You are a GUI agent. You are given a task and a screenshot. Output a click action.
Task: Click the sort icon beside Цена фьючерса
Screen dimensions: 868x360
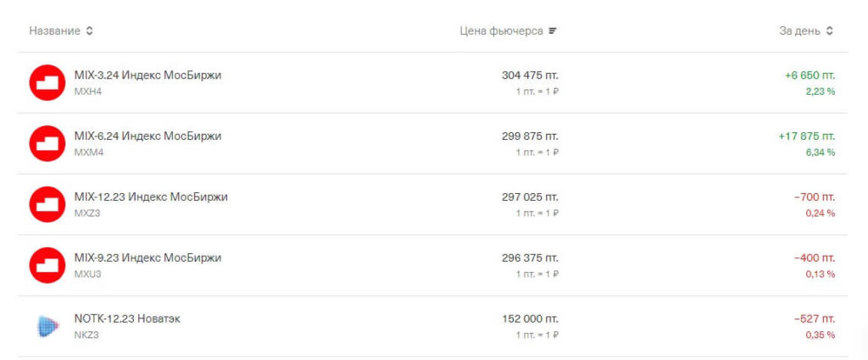553,31
